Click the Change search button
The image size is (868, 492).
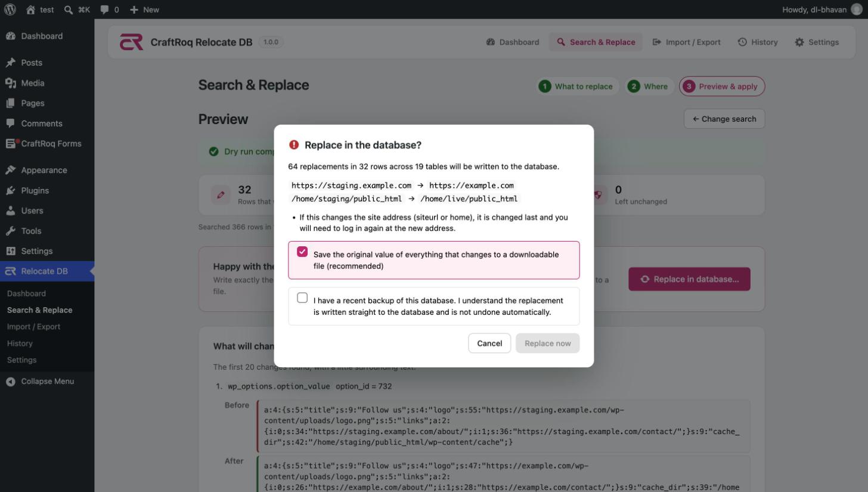click(x=724, y=119)
